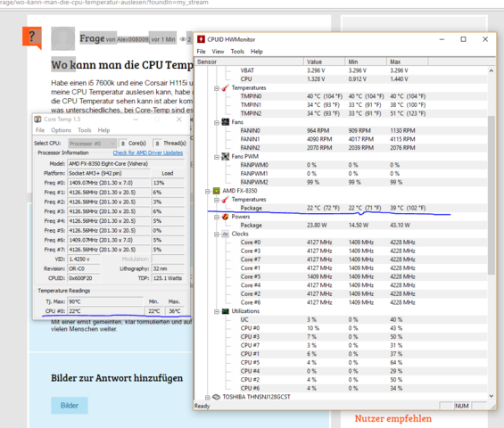
Task: Collapse AMD FX-8350 Temperatures node
Action: tap(217, 201)
